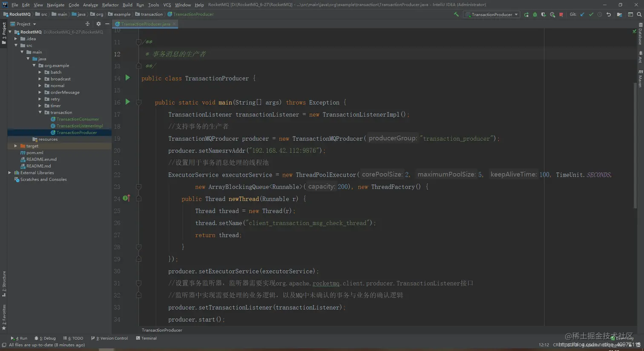
Task: Expand the broadcast package
Action: point(40,79)
